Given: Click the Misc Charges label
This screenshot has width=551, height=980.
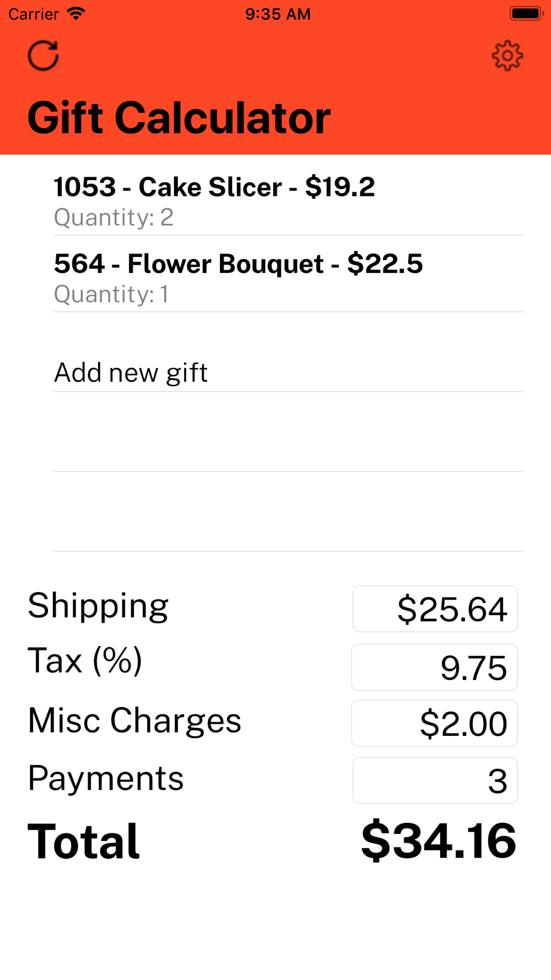Looking at the screenshot, I should [134, 721].
